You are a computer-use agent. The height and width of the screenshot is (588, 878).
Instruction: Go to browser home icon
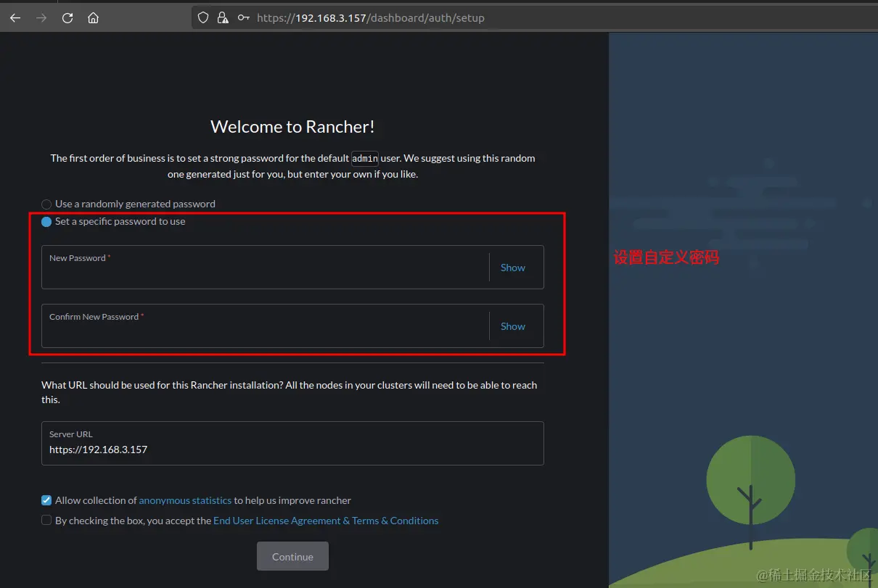(x=94, y=18)
